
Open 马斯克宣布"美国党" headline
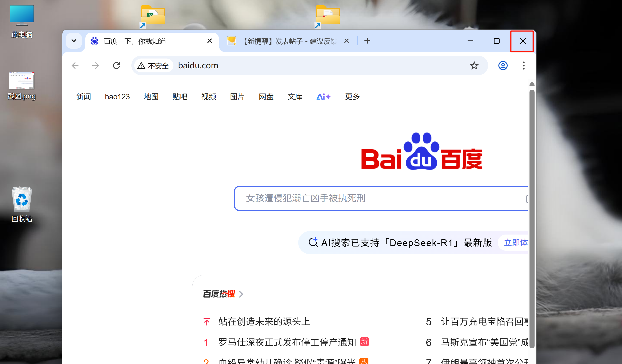tap(484, 342)
